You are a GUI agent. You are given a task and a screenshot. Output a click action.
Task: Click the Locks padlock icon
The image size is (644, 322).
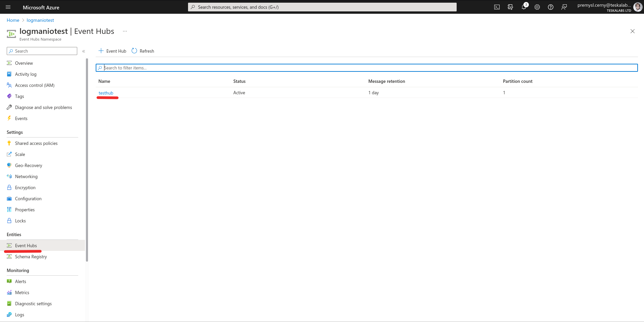(x=9, y=221)
